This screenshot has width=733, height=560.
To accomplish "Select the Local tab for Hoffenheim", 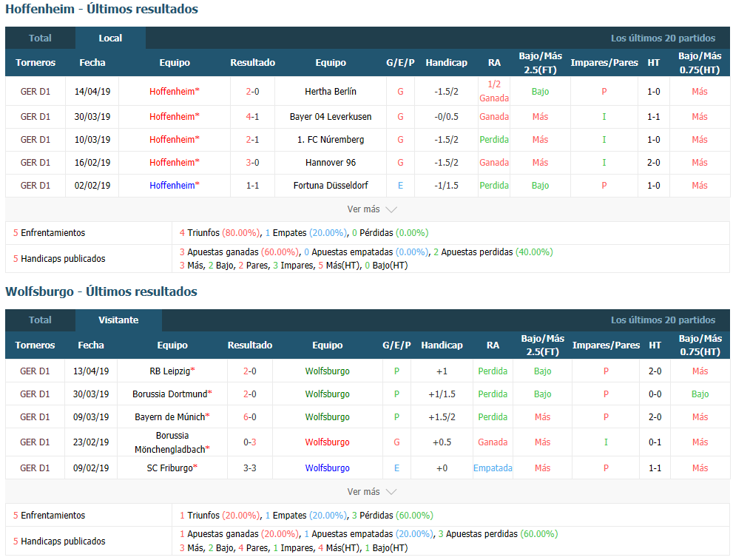I will pos(110,38).
